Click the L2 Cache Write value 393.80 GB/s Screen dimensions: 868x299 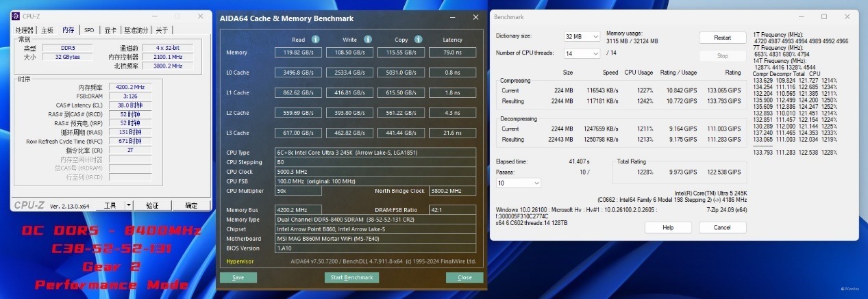tap(349, 112)
